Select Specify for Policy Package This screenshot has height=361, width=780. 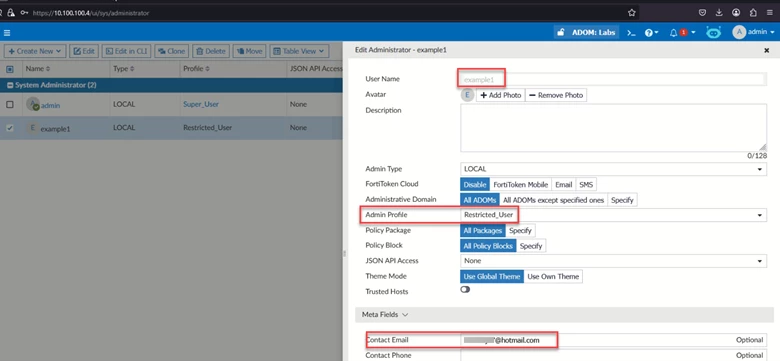coord(520,231)
